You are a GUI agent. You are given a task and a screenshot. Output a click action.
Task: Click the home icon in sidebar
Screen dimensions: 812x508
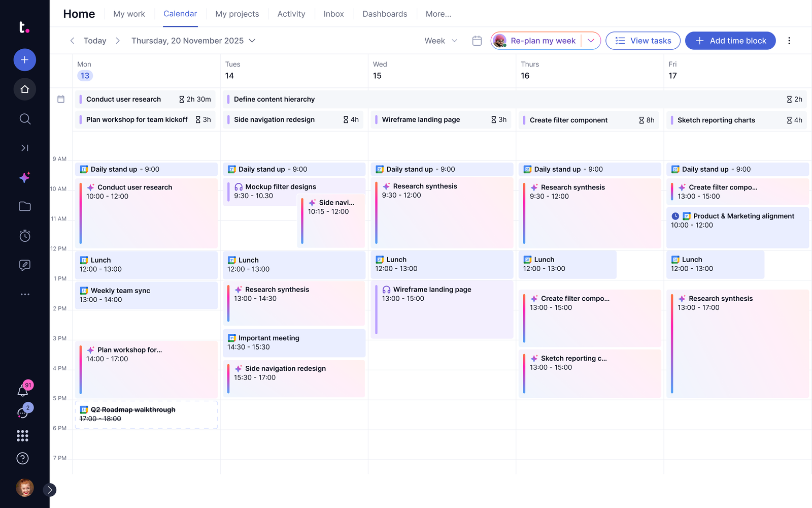pyautogui.click(x=25, y=89)
